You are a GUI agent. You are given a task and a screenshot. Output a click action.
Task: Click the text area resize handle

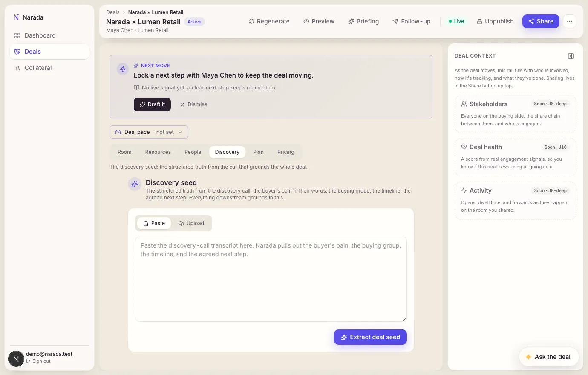click(404, 319)
